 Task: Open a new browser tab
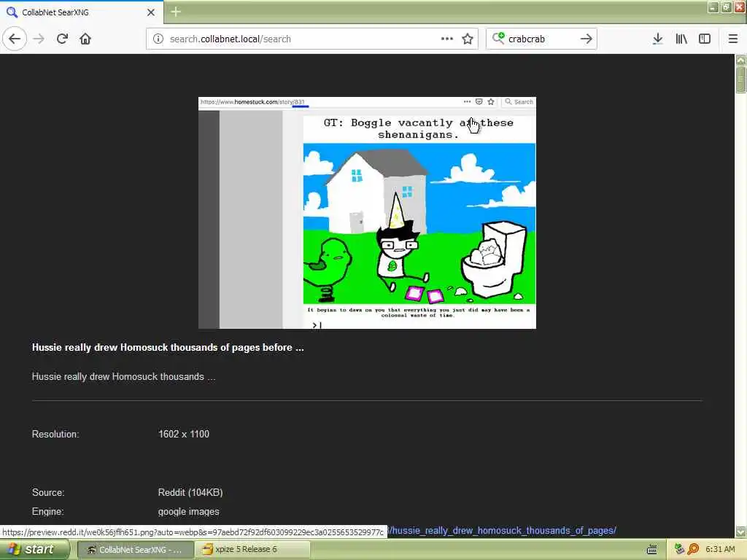tap(175, 12)
